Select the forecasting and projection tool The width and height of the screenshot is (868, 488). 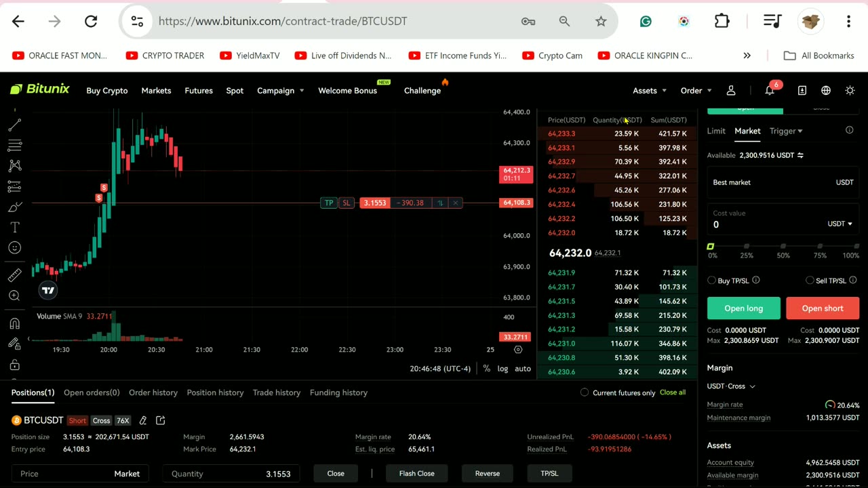coord(14,186)
